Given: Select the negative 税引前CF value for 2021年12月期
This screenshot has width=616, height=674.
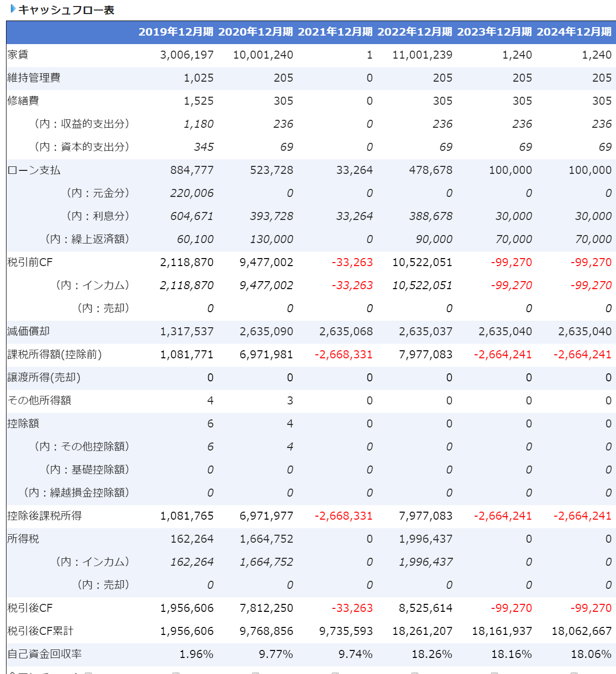Looking at the screenshot, I should click(x=352, y=263).
